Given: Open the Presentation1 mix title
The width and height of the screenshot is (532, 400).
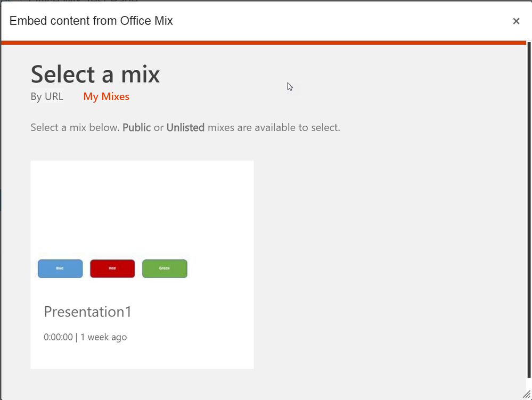Looking at the screenshot, I should pyautogui.click(x=87, y=312).
